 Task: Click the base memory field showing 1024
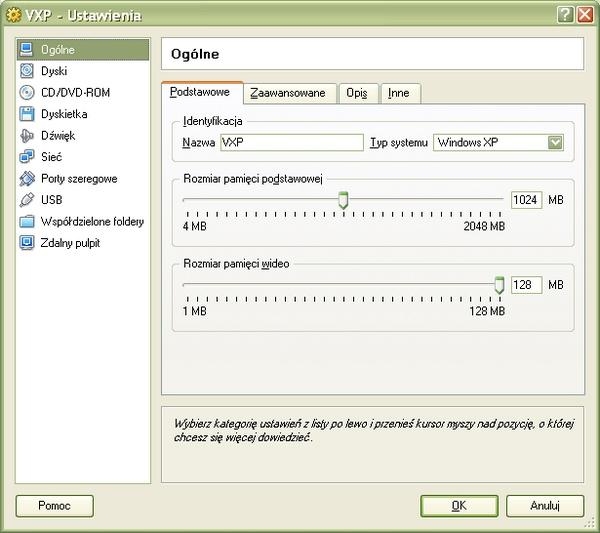pyautogui.click(x=526, y=200)
